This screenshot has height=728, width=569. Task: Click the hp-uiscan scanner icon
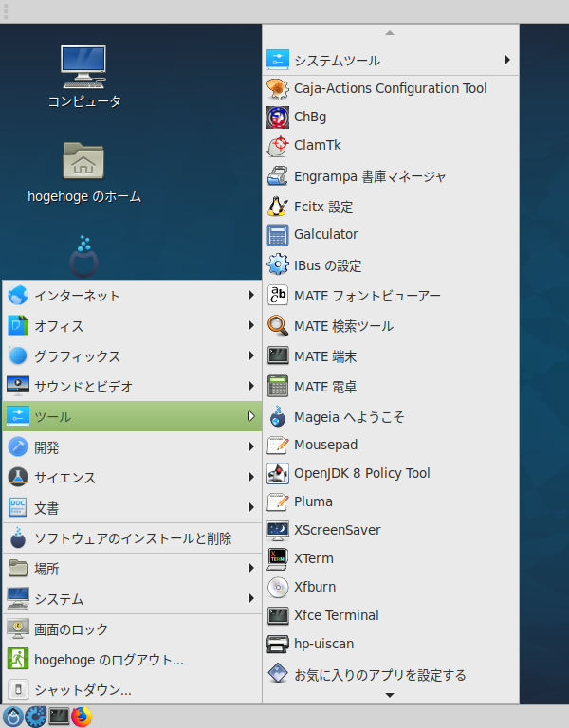click(x=278, y=644)
